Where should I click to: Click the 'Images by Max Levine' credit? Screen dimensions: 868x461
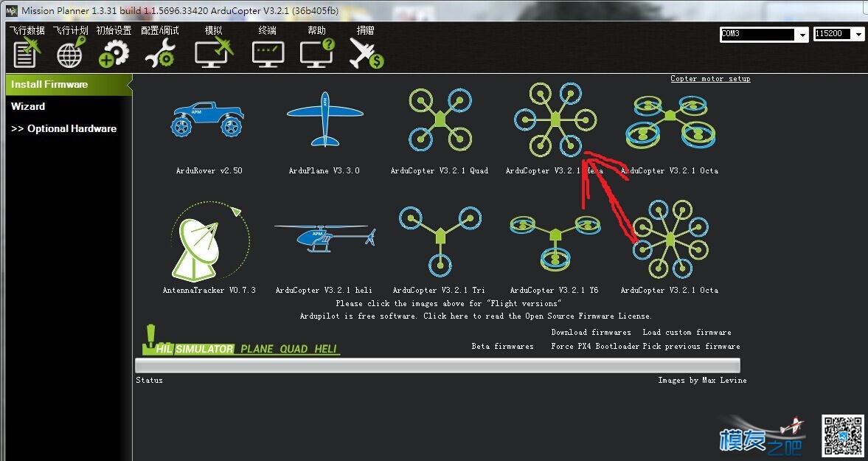pyautogui.click(x=702, y=380)
